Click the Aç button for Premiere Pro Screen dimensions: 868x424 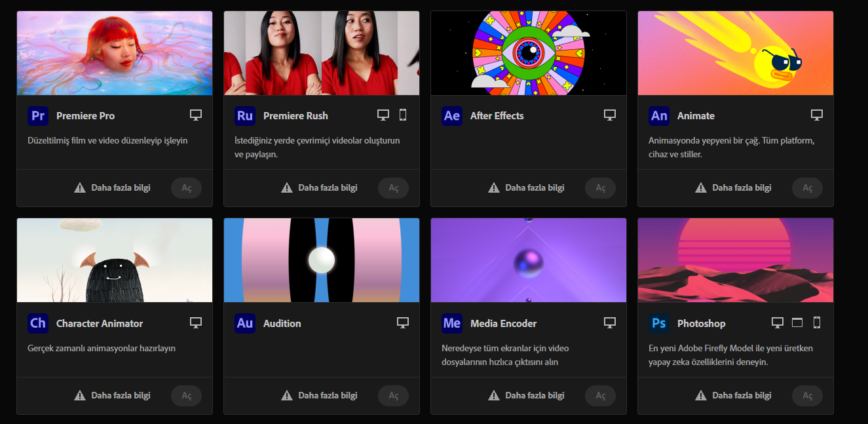click(x=187, y=188)
